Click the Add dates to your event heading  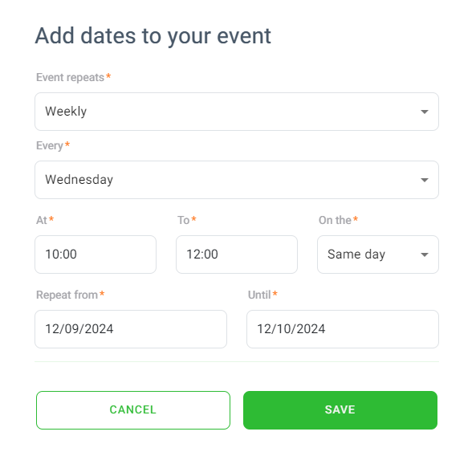tap(153, 36)
